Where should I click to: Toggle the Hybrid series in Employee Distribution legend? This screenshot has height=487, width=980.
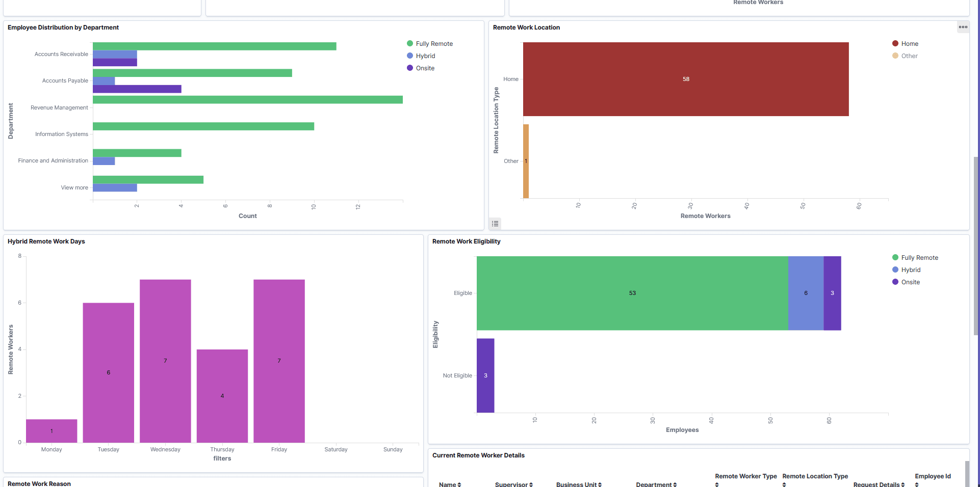coord(421,56)
